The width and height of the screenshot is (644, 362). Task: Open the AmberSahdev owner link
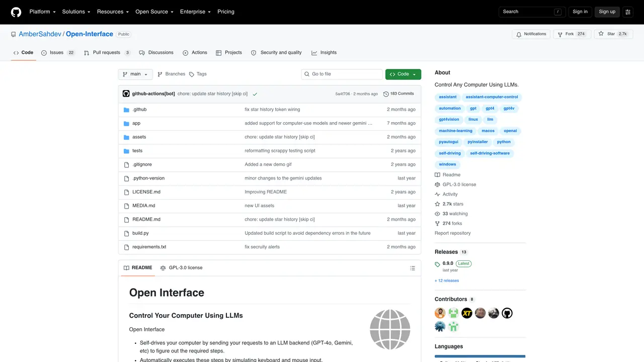coord(40,34)
